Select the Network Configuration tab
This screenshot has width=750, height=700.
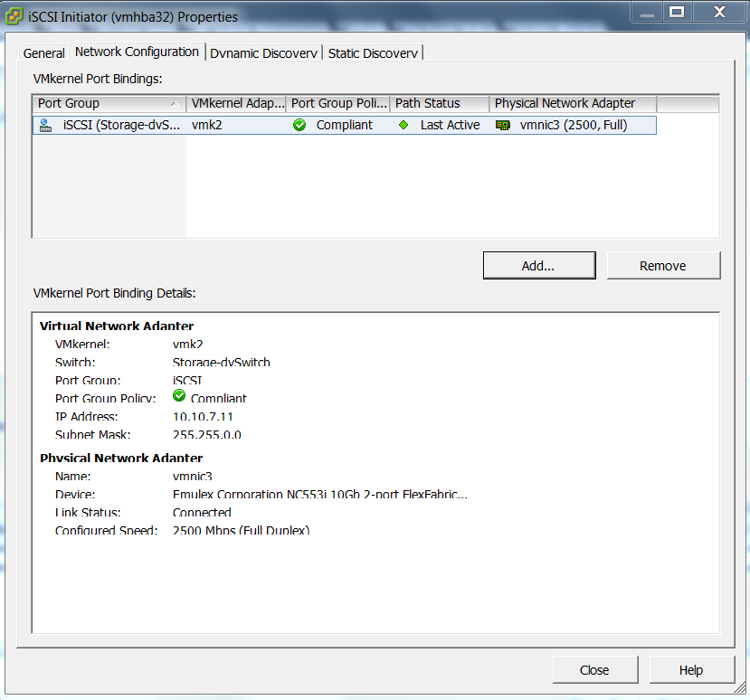[x=137, y=52]
